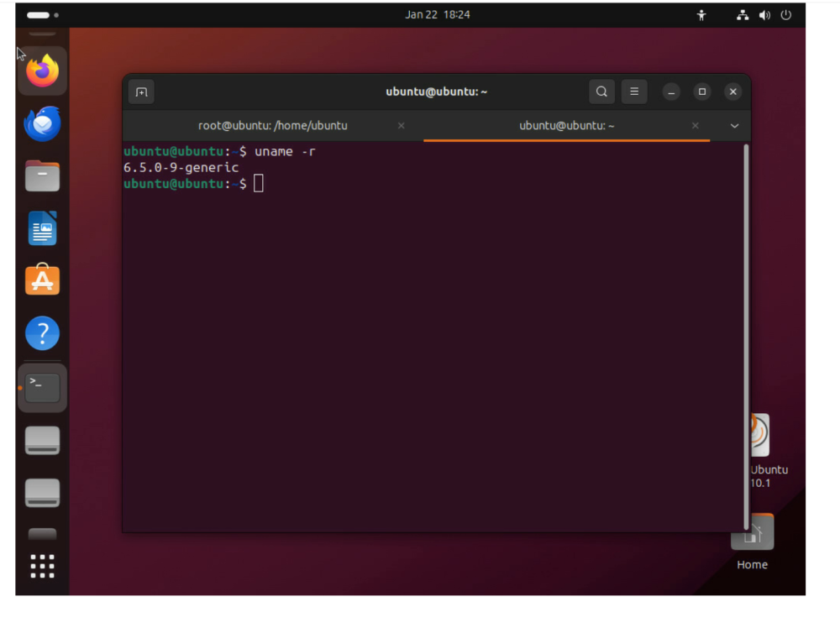The height and width of the screenshot is (623, 840).
Task: Click the 'uname -r' command text
Action: (285, 152)
